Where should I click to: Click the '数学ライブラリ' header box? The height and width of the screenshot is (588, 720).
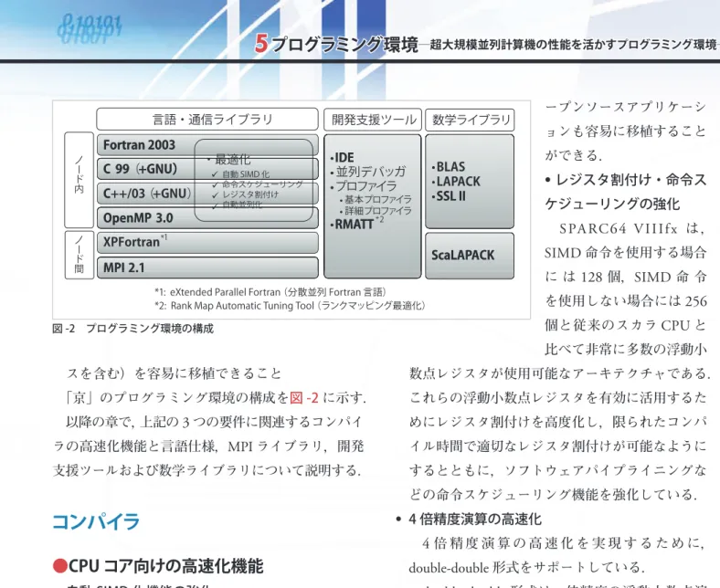(x=470, y=120)
